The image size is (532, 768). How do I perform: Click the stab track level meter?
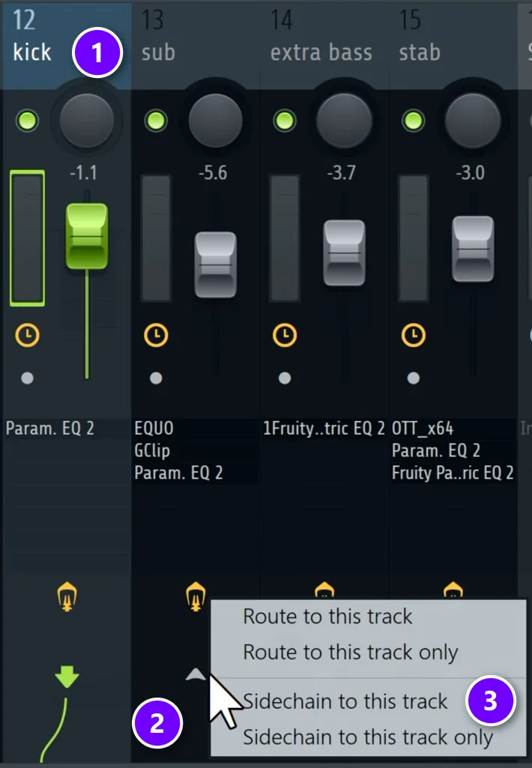(414, 238)
